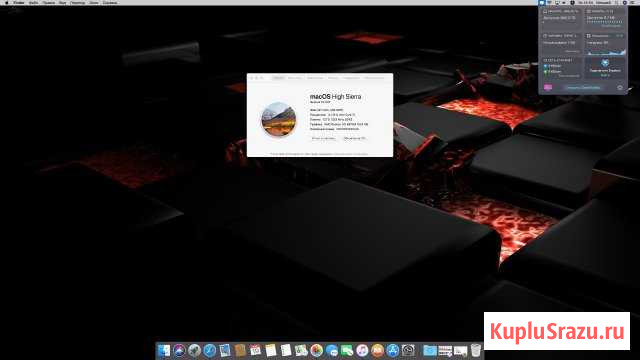Open the Справка menu
640x360 pixels.
pyautogui.click(x=110, y=2)
